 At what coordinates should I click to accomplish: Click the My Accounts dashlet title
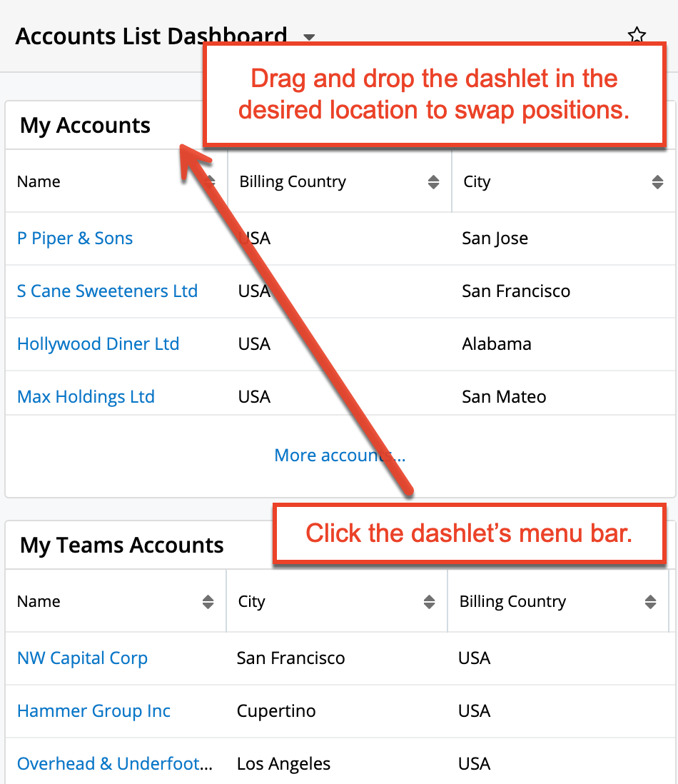click(x=85, y=126)
